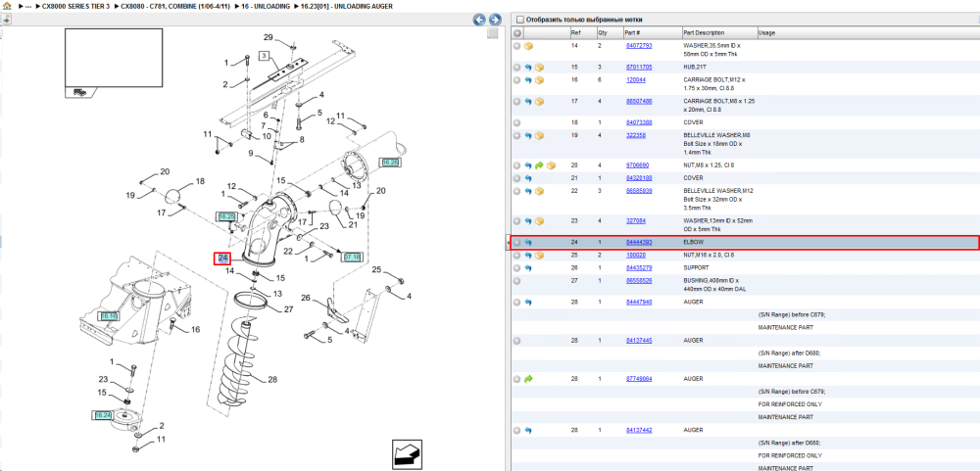980x471 pixels.
Task: Click the blue arrow icon for COVER 84328188
Action: point(528,178)
